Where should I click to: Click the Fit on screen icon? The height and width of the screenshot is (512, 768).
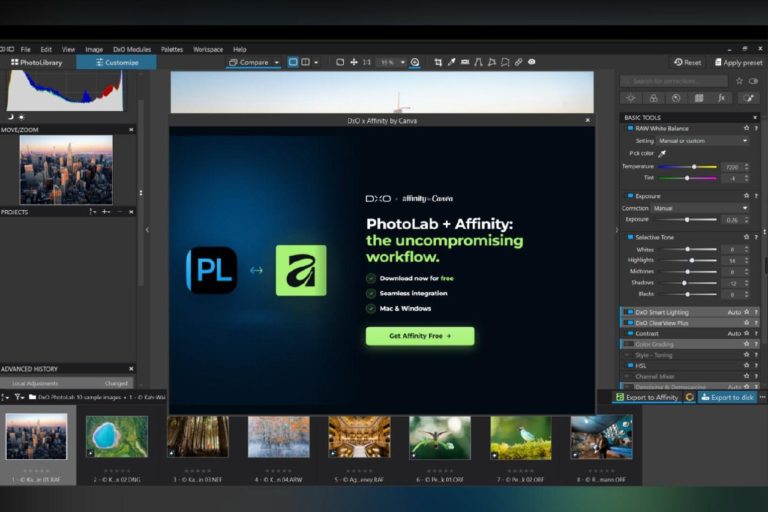tap(340, 62)
